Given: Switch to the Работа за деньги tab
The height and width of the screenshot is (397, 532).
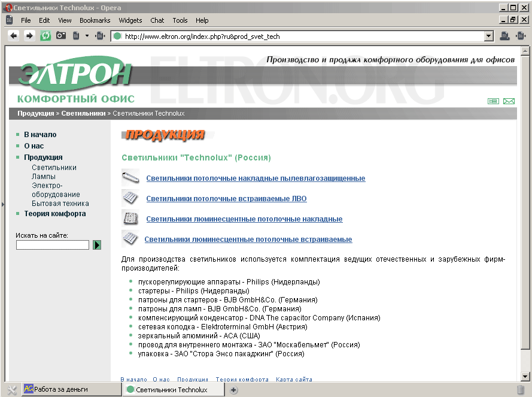Looking at the screenshot, I should [x=72, y=389].
